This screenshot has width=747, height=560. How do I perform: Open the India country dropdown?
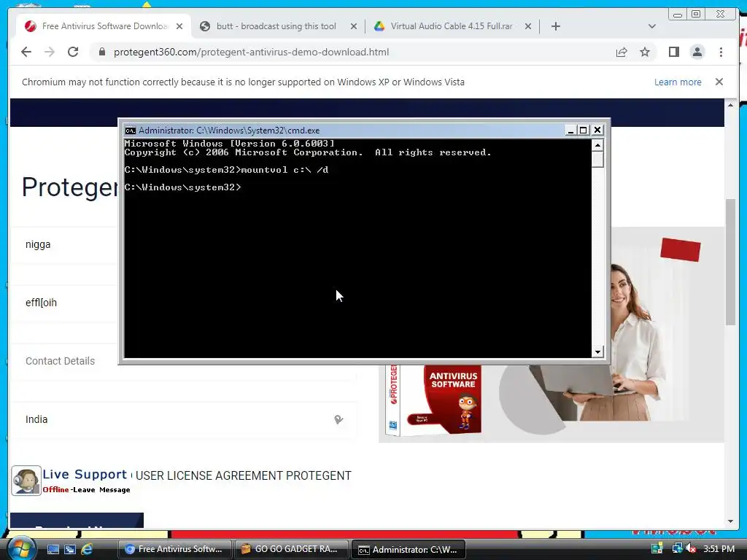(x=183, y=419)
